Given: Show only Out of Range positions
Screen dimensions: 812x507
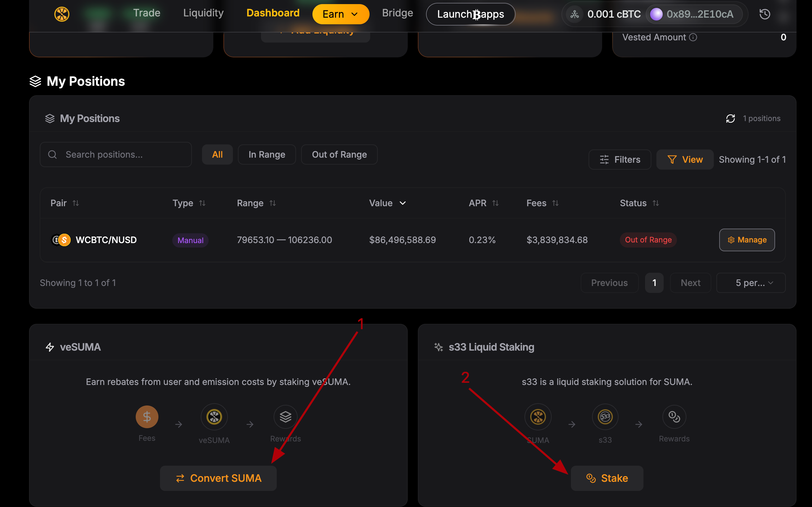Looking at the screenshot, I should tap(339, 154).
